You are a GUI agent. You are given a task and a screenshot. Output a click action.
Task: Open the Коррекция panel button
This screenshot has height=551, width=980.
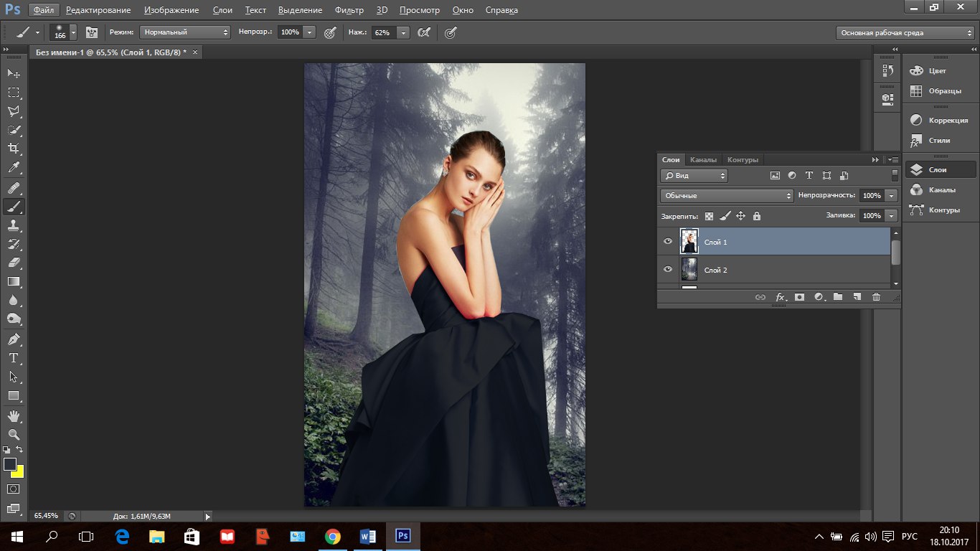point(939,121)
